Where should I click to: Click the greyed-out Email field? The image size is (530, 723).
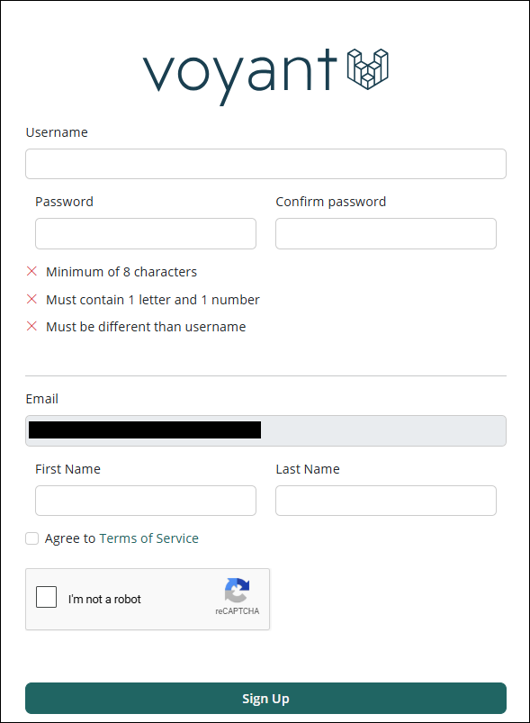[x=266, y=431]
